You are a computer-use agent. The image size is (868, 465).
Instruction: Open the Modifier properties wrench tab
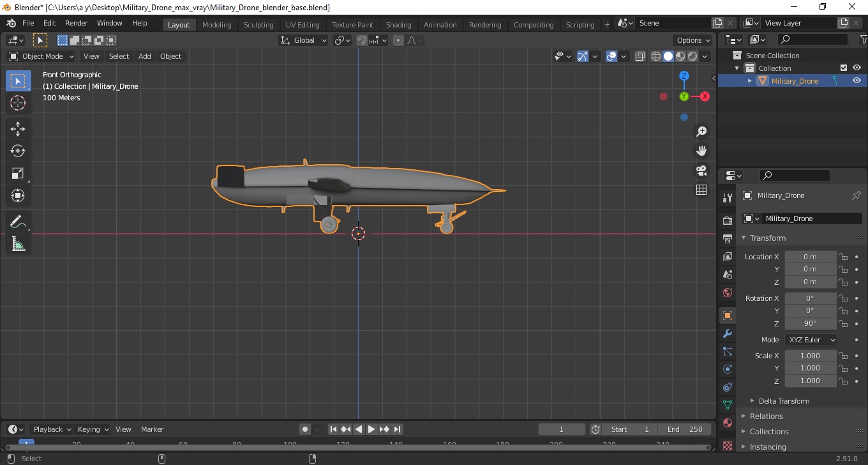pyautogui.click(x=727, y=333)
